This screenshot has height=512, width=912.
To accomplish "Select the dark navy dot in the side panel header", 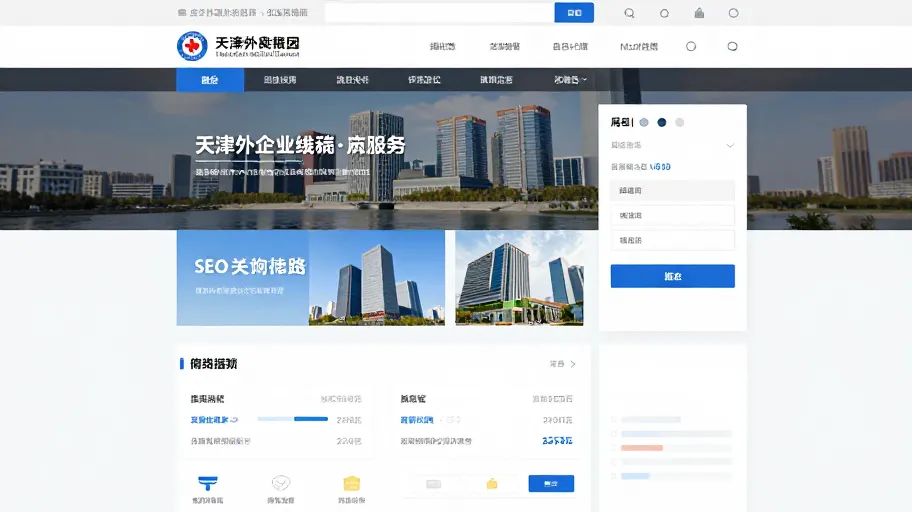I will coord(662,122).
